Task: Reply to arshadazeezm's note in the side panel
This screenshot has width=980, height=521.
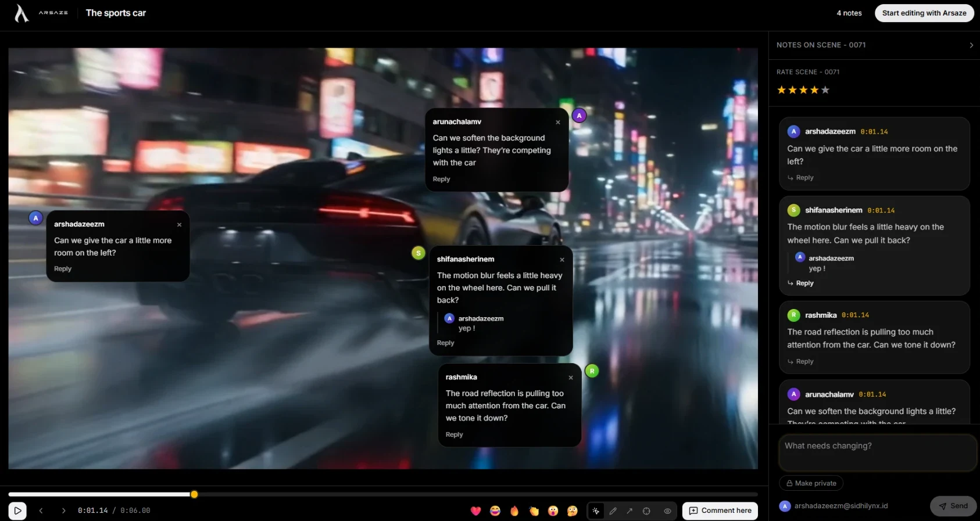Action: pos(801,178)
